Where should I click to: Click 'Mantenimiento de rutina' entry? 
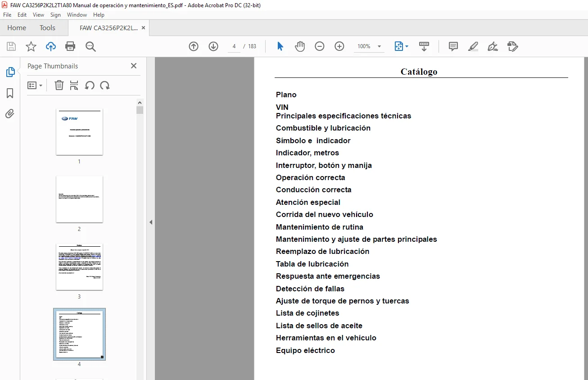(x=320, y=227)
